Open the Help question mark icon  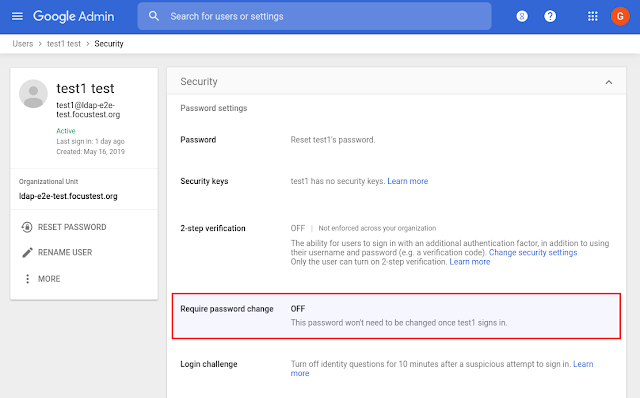[550, 16]
